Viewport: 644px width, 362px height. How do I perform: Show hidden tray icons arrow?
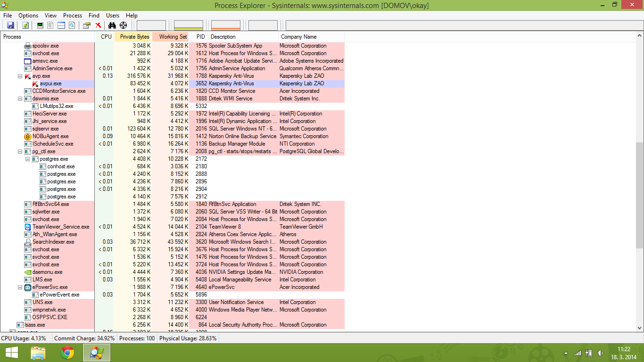[566, 353]
